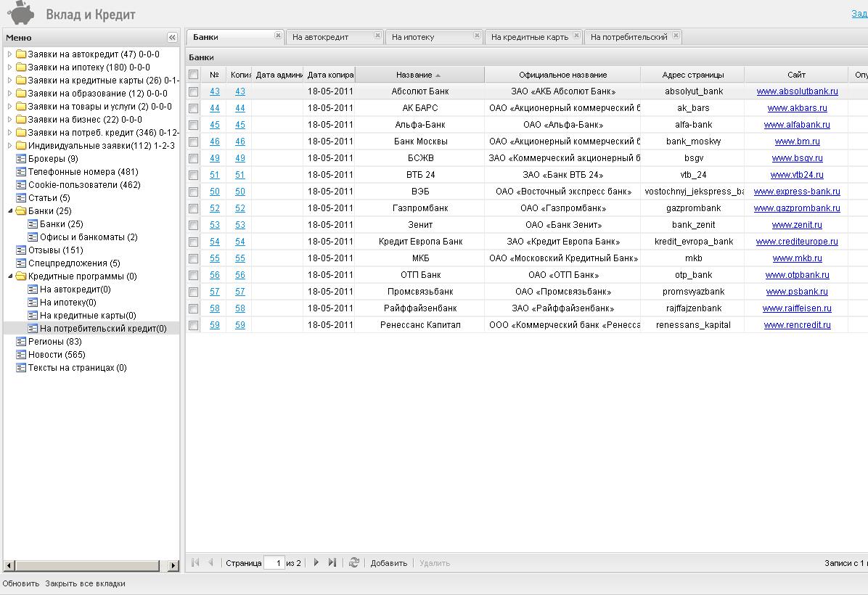This screenshot has height=595, width=868.
Task: Open the www.absolutbank.ru link
Action: click(797, 91)
